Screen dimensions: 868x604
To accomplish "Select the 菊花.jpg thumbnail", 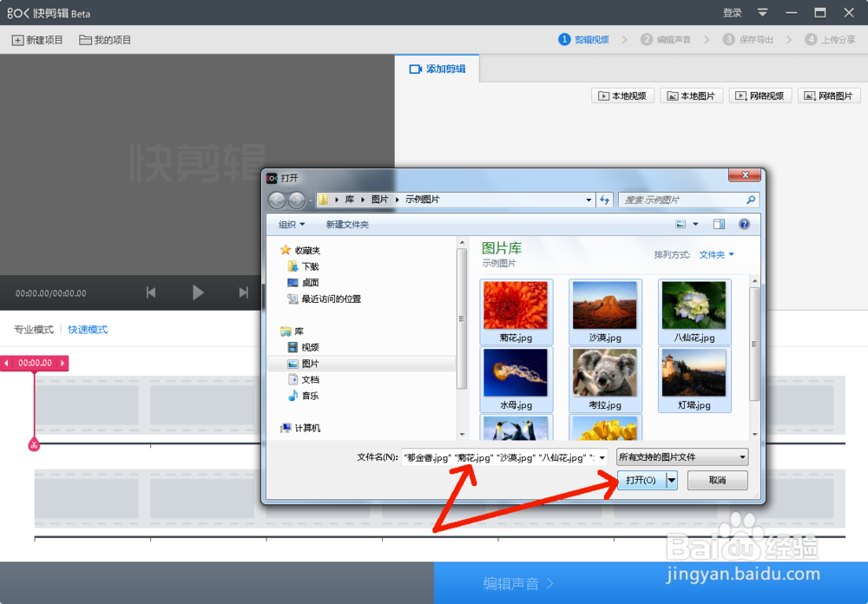I will (516, 312).
